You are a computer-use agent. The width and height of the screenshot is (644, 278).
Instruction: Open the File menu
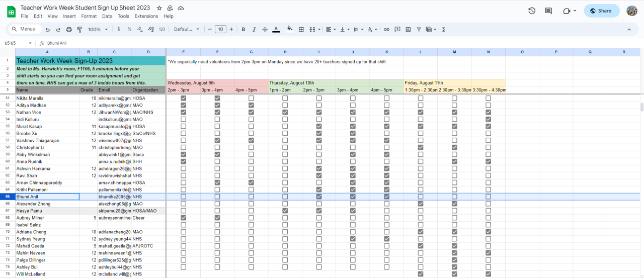[25, 16]
